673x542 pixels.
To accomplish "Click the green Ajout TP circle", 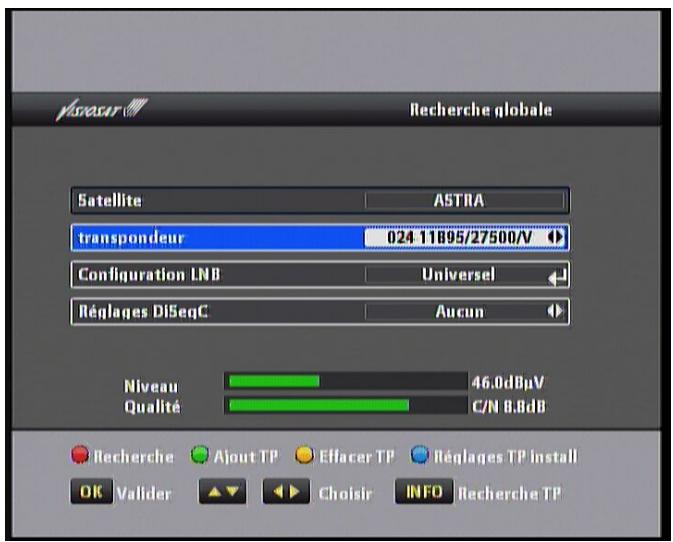I will click(x=200, y=455).
